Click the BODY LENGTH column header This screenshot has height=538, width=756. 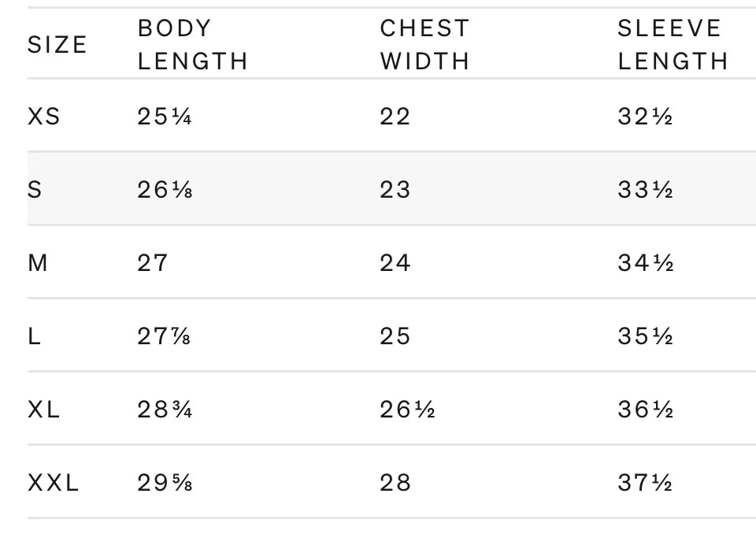193,45
